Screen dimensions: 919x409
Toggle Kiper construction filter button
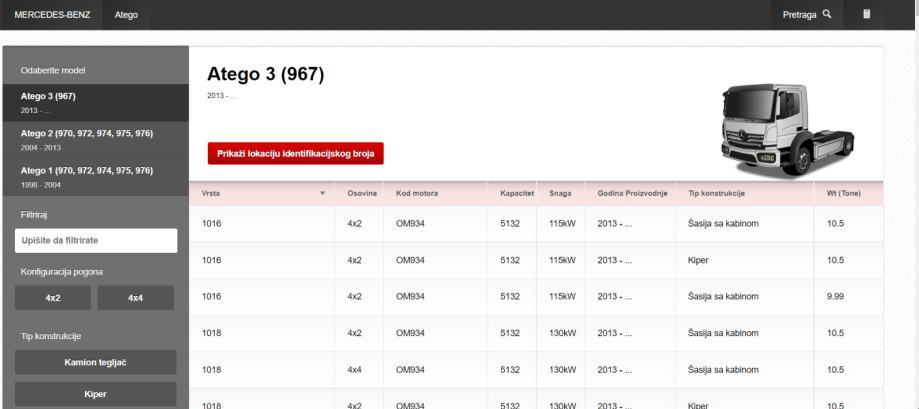click(96, 394)
